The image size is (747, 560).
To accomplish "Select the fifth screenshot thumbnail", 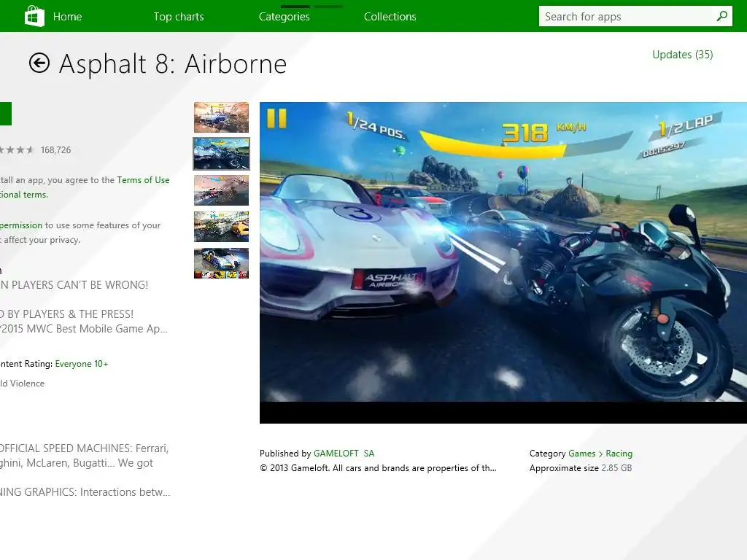I will click(x=222, y=263).
